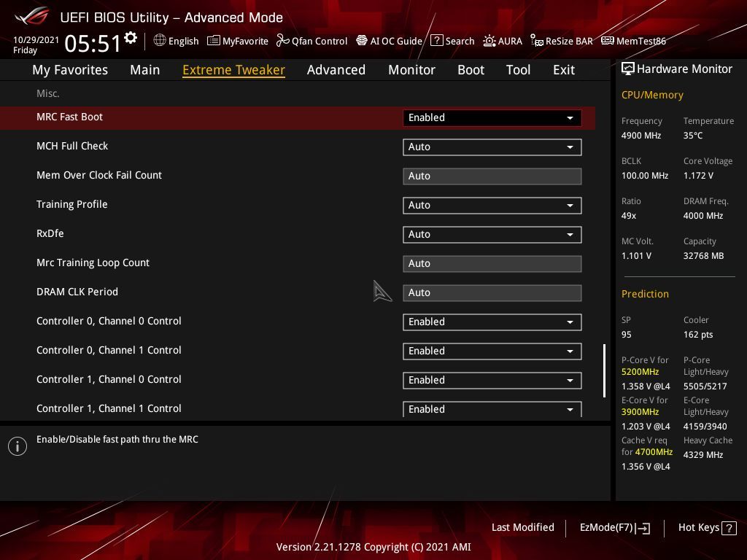Click the Misc. section heading

pyautogui.click(x=48, y=93)
